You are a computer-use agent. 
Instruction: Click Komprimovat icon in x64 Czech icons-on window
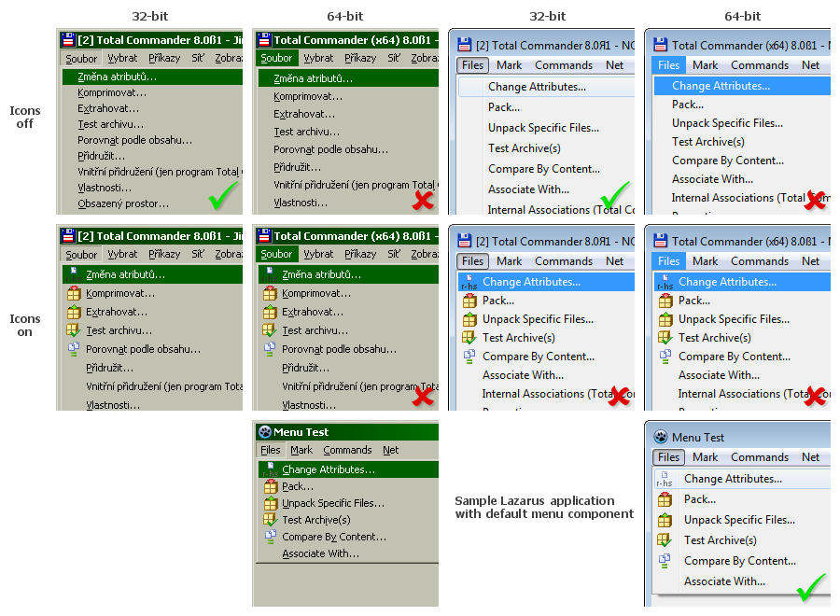[270, 294]
